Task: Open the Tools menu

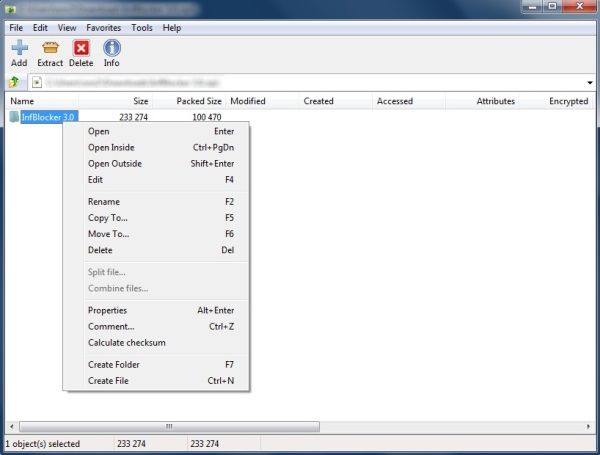Action: click(x=142, y=28)
